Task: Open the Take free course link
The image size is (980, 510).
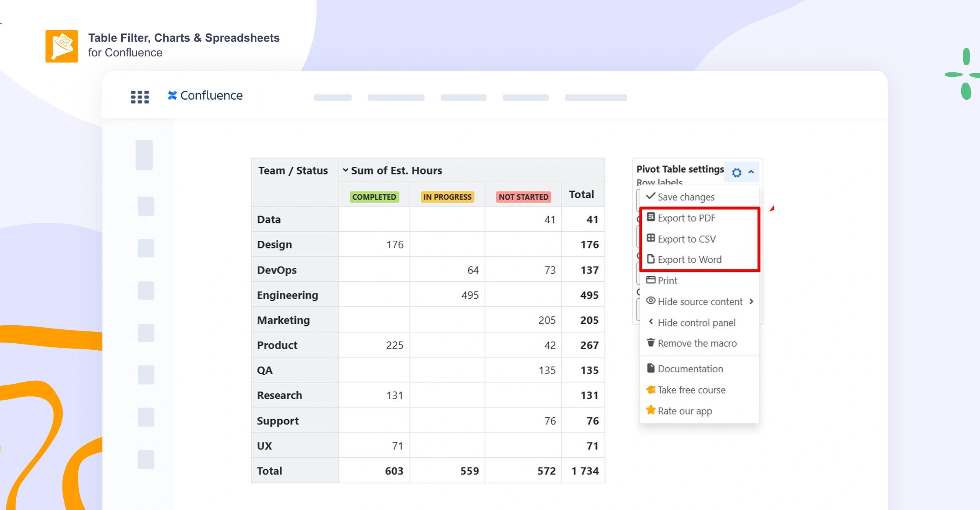Action: tap(692, 389)
